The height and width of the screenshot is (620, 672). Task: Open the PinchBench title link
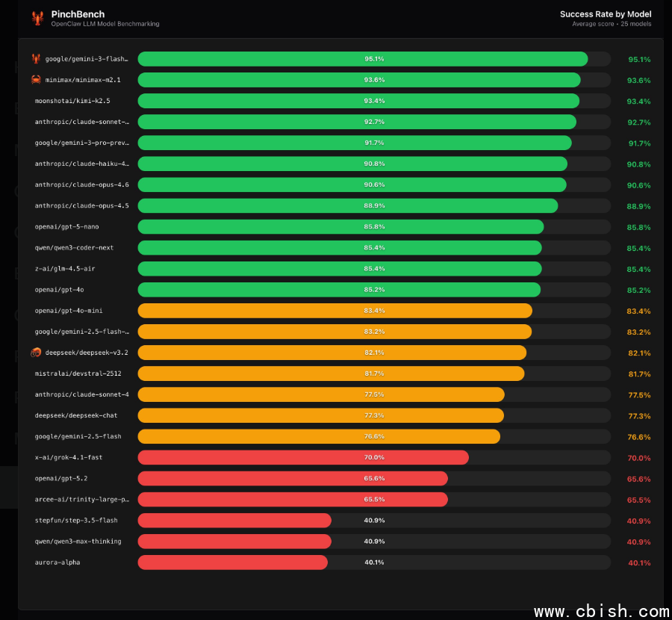point(78,13)
